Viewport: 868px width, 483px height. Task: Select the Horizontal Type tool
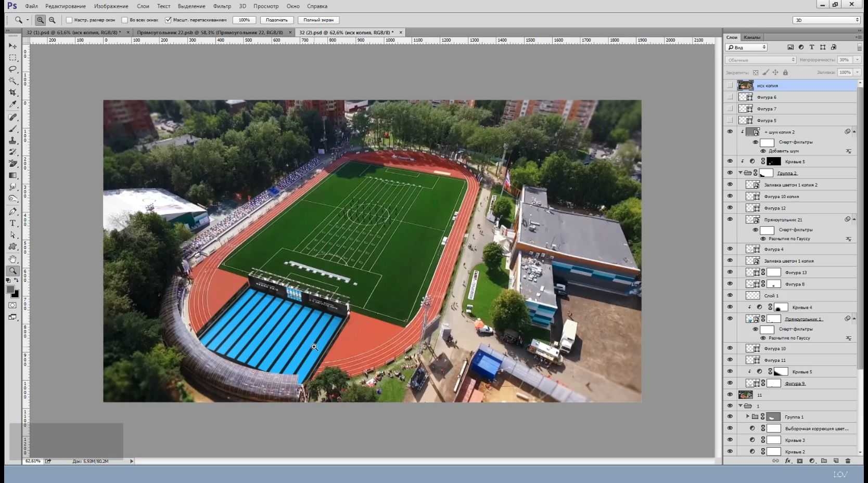[x=12, y=223]
